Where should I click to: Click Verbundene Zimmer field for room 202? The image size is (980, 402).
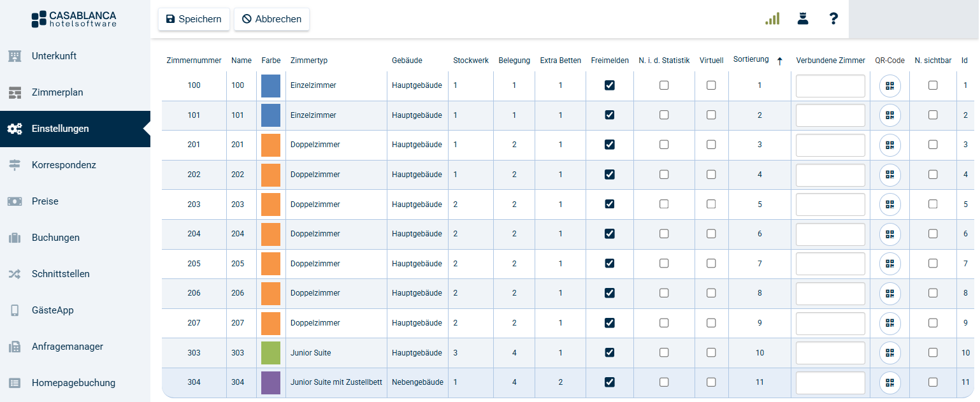click(830, 175)
